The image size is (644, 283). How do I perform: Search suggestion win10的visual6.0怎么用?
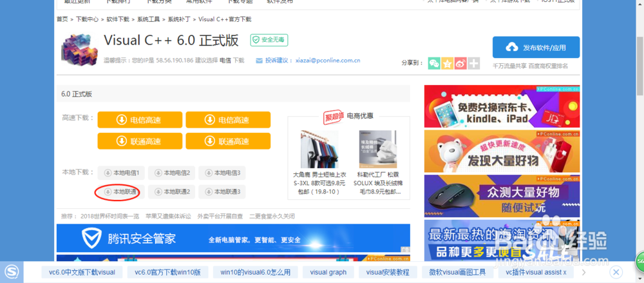pos(256,272)
